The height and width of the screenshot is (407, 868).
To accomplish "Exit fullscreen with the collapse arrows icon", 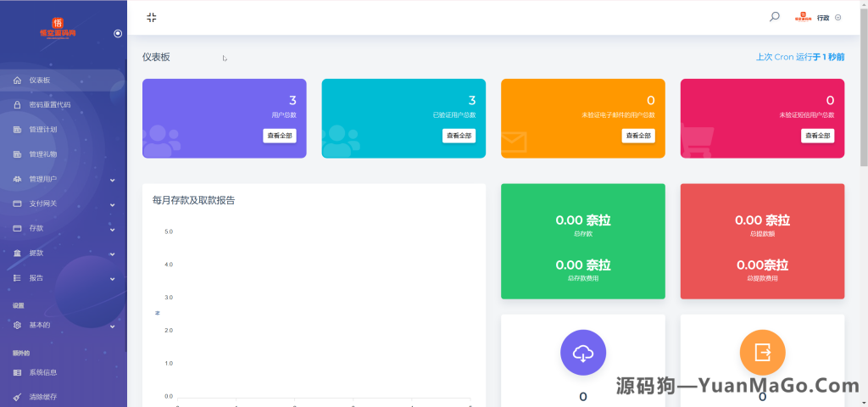I will coord(152,17).
